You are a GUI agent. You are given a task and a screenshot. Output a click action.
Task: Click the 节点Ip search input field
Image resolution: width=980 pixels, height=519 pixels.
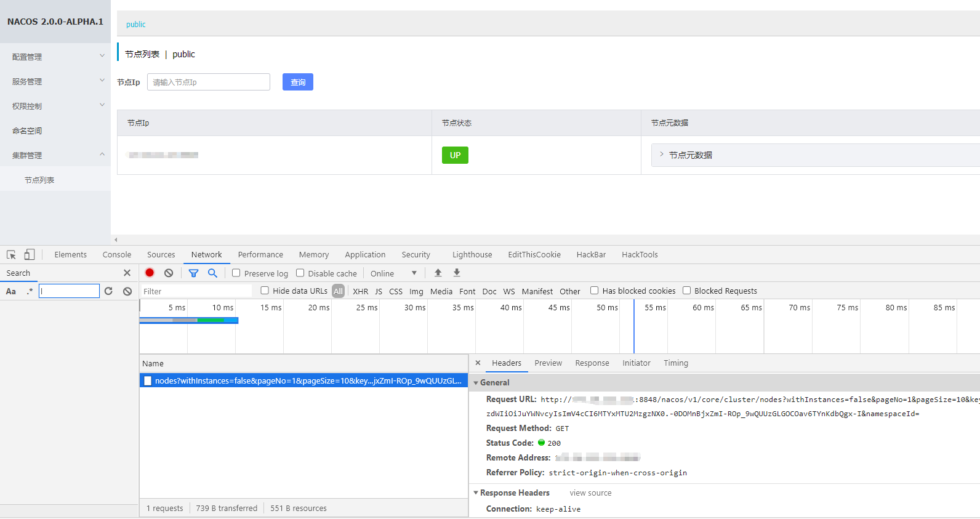click(x=208, y=82)
